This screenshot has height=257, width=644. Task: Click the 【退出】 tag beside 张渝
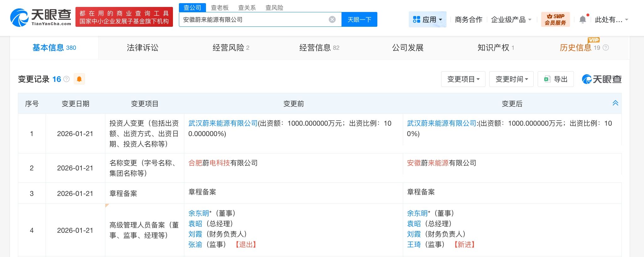tap(246, 244)
